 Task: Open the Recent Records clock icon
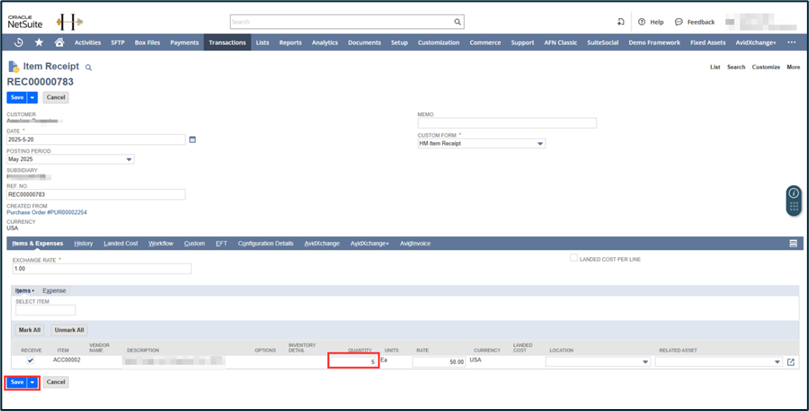click(x=19, y=43)
